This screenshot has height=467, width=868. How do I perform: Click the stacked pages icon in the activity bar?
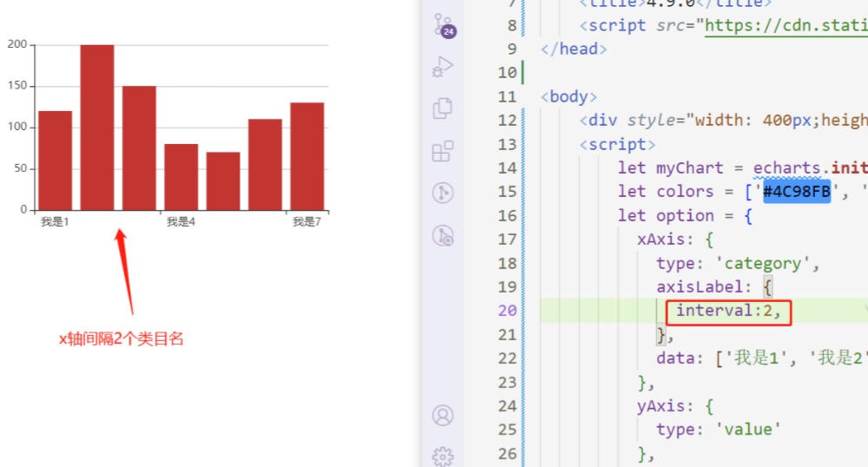pos(443,108)
